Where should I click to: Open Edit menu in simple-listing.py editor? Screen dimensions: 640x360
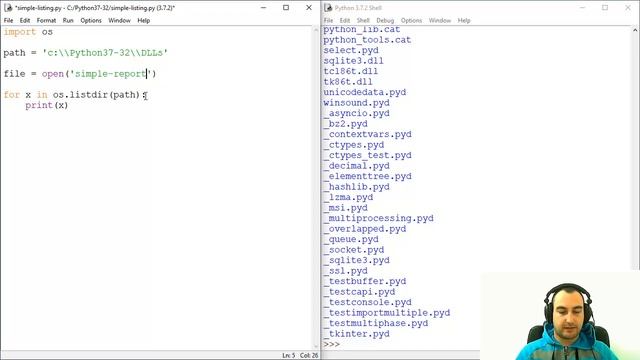click(25, 20)
